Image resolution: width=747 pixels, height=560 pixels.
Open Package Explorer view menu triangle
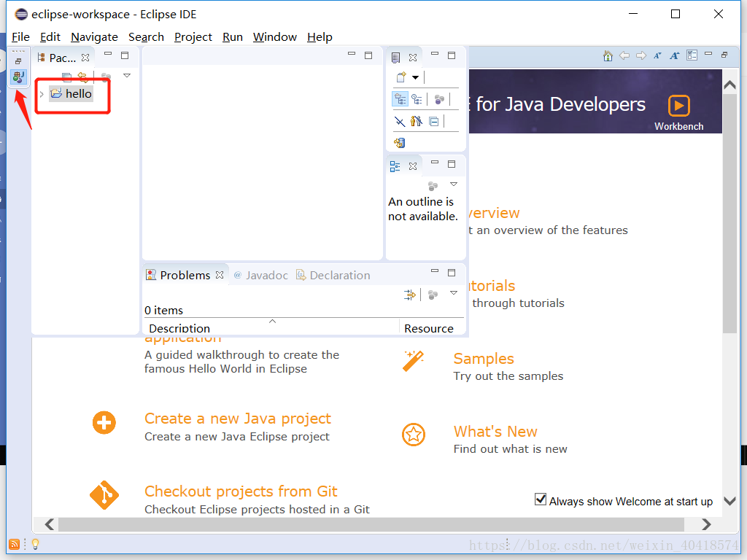[x=127, y=76]
